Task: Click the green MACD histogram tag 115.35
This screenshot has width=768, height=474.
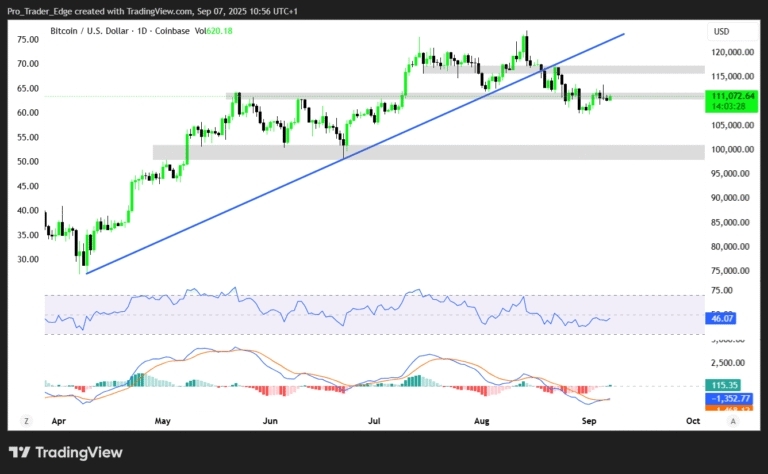Action: 722,384
